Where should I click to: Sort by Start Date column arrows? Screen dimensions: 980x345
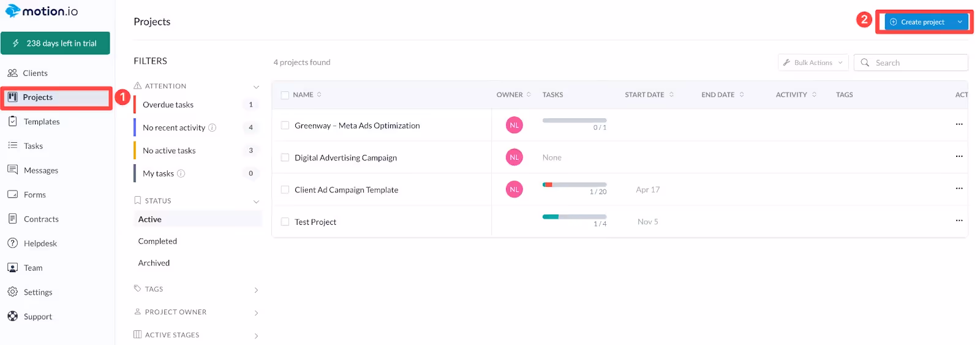click(x=671, y=94)
